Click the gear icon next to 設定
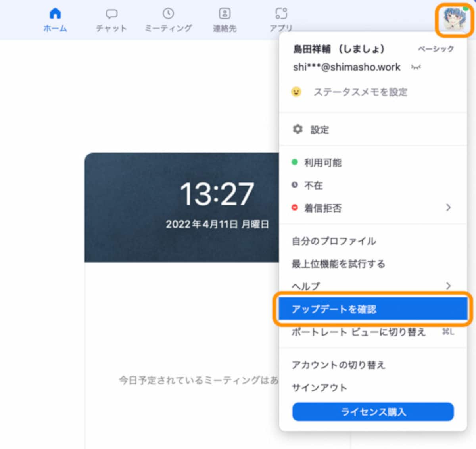The image size is (476, 449). pyautogui.click(x=297, y=129)
